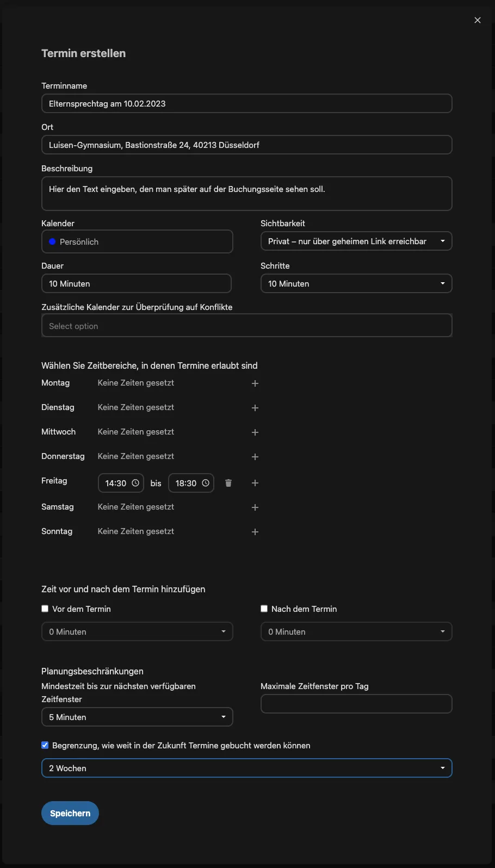
Task: Add a time range for Donnerstag
Action: [x=255, y=457]
